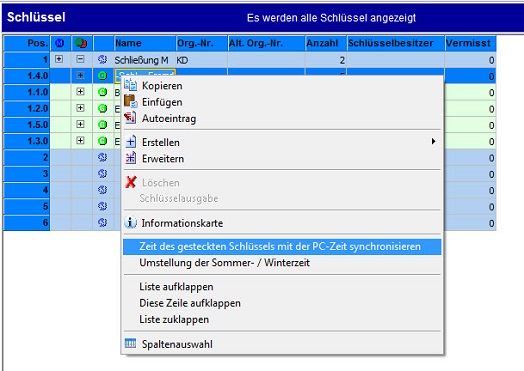Expand the plus box in row 1.5.0

click(x=80, y=124)
